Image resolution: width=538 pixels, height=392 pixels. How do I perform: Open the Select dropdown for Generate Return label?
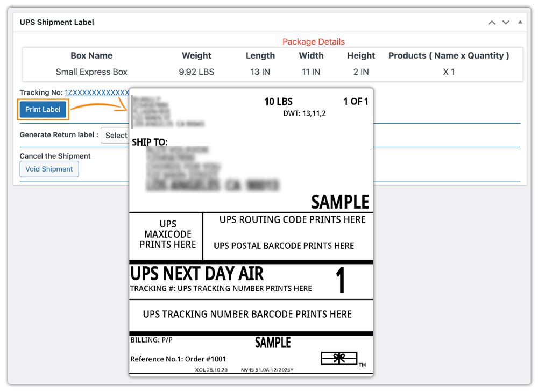(x=116, y=136)
